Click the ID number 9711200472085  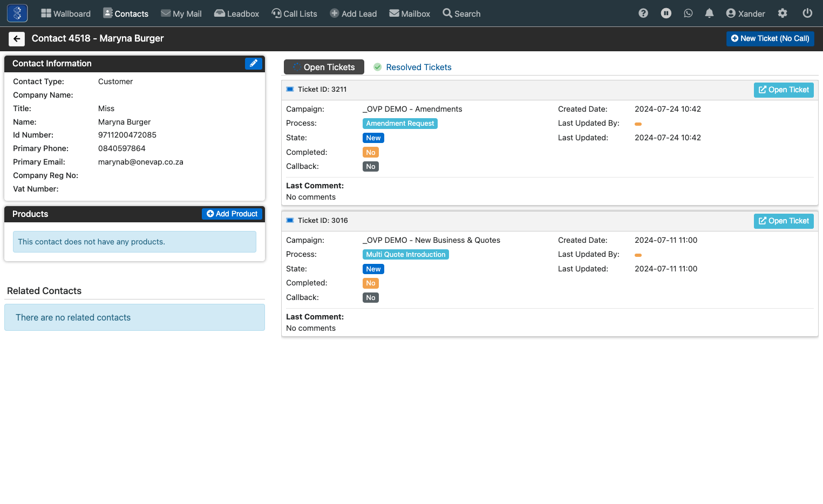click(x=127, y=135)
